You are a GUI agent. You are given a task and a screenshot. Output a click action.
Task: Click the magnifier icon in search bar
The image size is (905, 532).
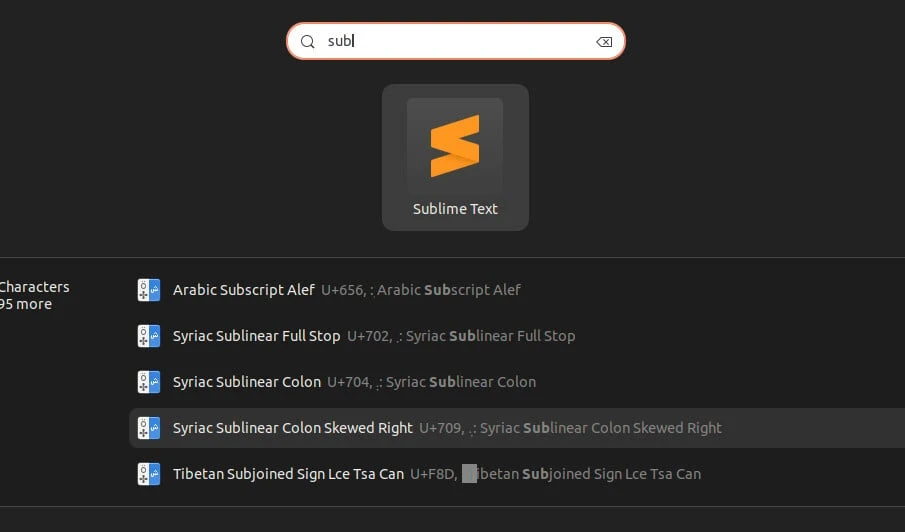click(308, 42)
